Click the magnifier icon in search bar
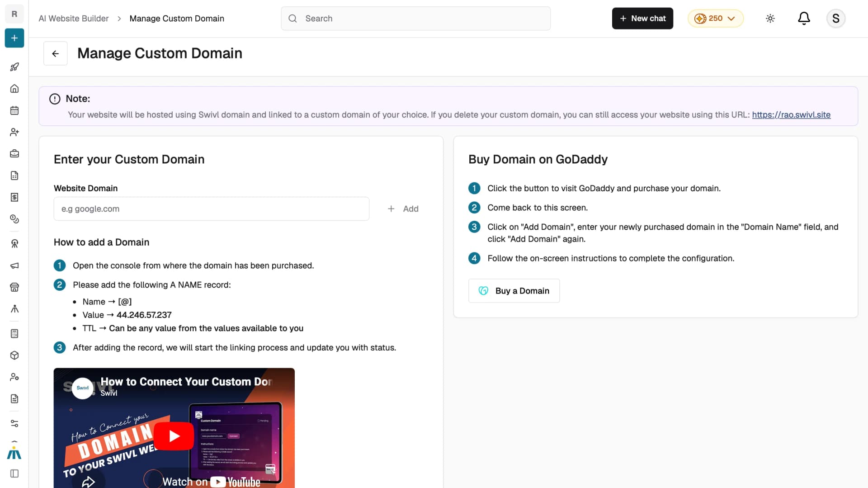868x488 pixels. tap(292, 19)
